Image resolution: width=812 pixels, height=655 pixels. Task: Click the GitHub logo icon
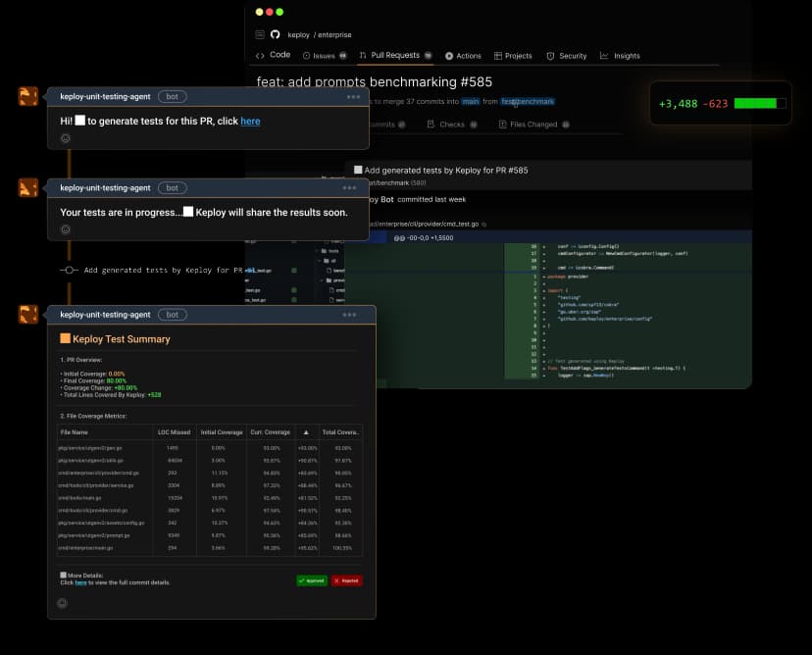click(x=275, y=34)
